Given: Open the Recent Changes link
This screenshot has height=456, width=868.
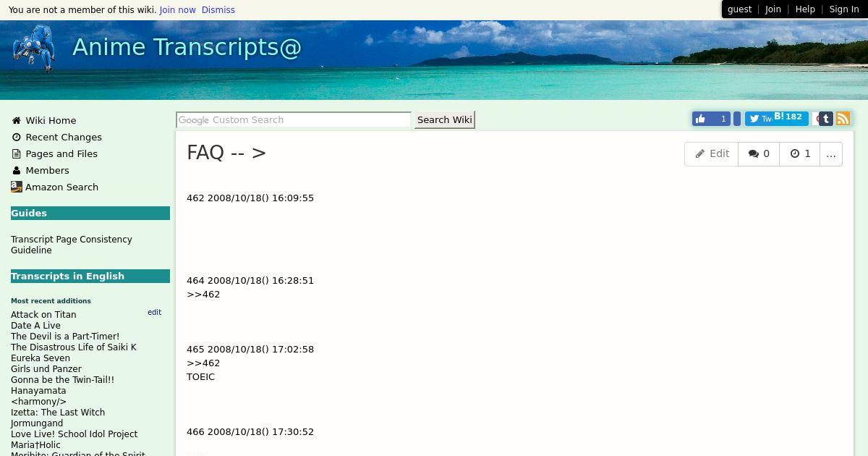Looking at the screenshot, I should (x=64, y=138).
